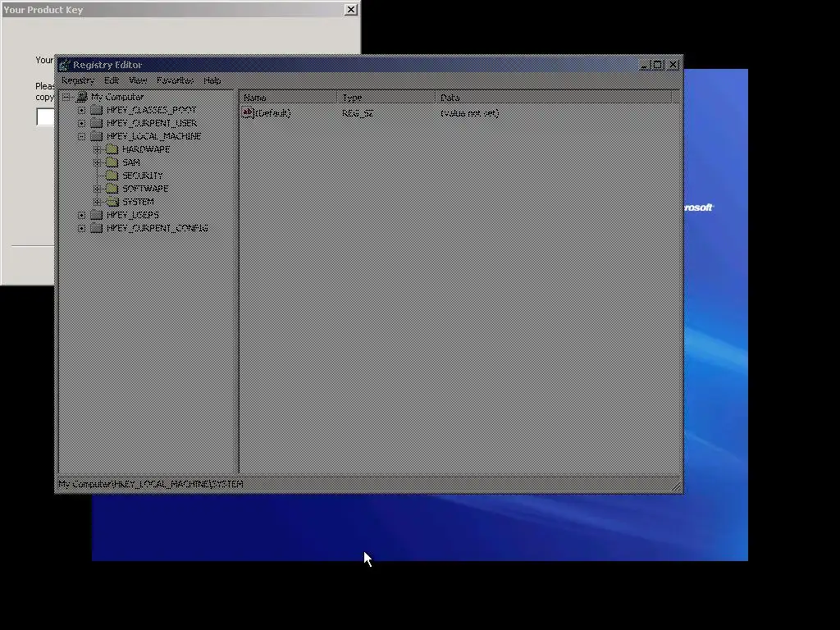This screenshot has width=840, height=630.
Task: Select the HKEY_USERS key label
Action: [132, 215]
